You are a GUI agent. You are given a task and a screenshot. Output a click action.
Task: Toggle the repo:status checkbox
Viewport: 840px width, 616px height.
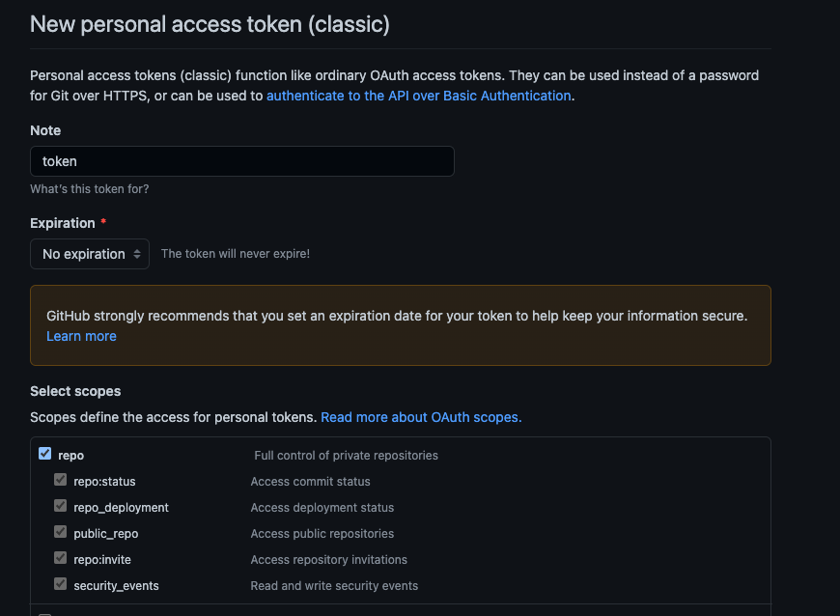pos(60,481)
